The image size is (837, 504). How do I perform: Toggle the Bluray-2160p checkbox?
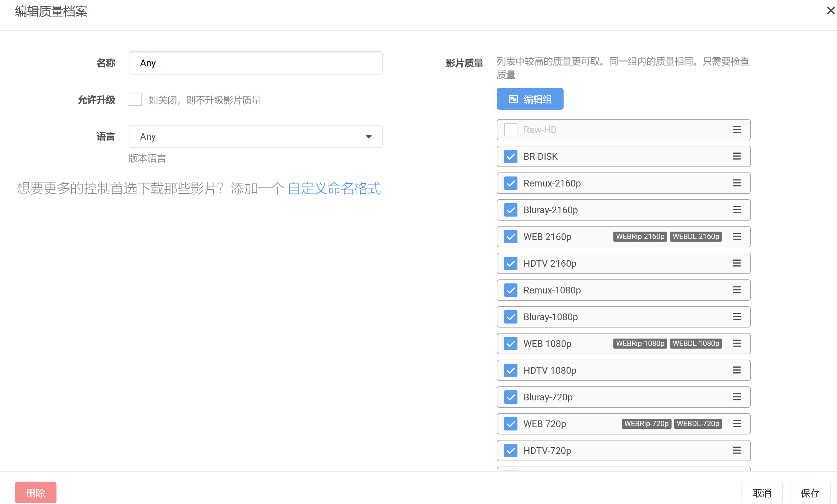[510, 210]
